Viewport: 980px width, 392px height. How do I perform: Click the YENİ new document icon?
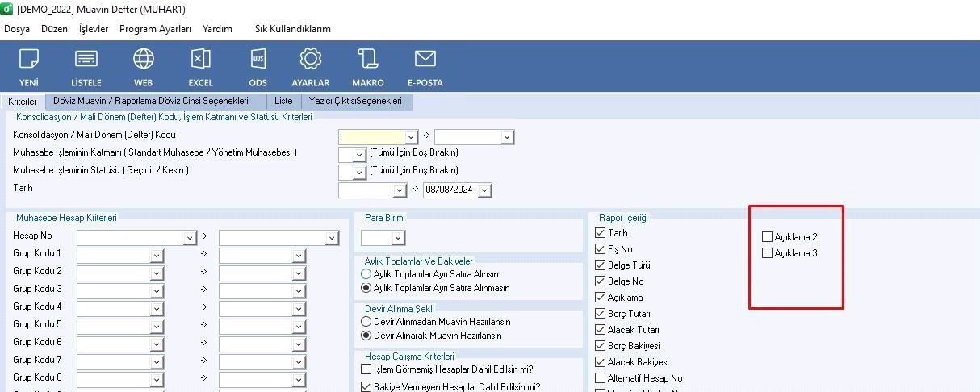pos(29,60)
